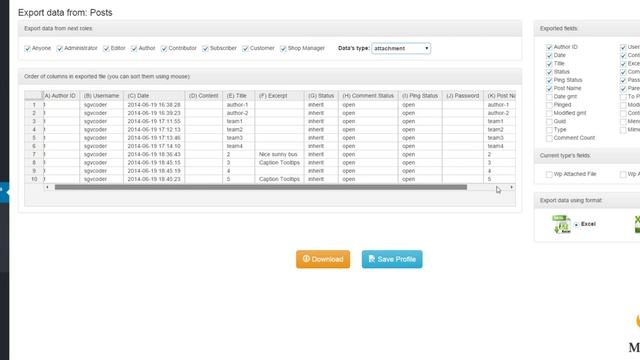Click the 'author-2' title cell
The width and height of the screenshot is (640, 360).
pyautogui.click(x=238, y=113)
